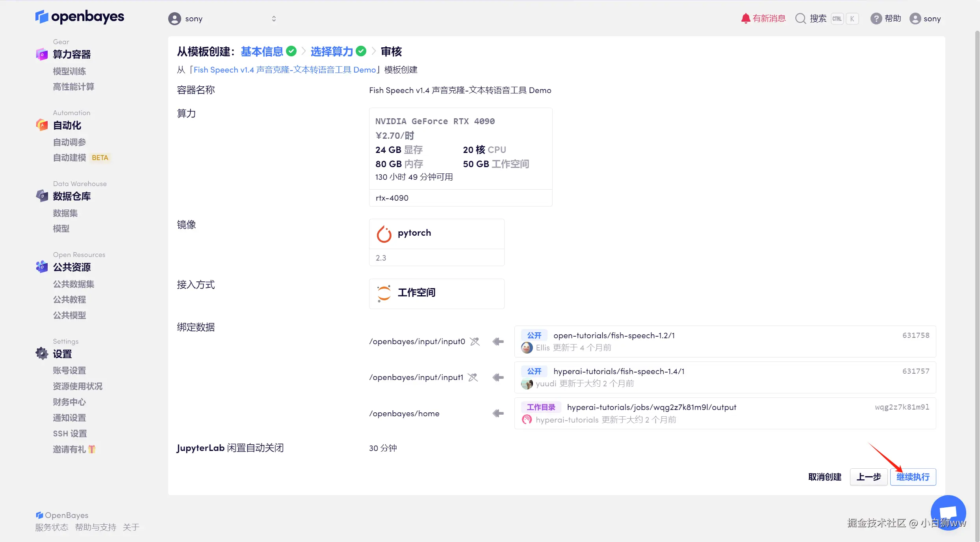Click the bell notification icon

click(745, 19)
